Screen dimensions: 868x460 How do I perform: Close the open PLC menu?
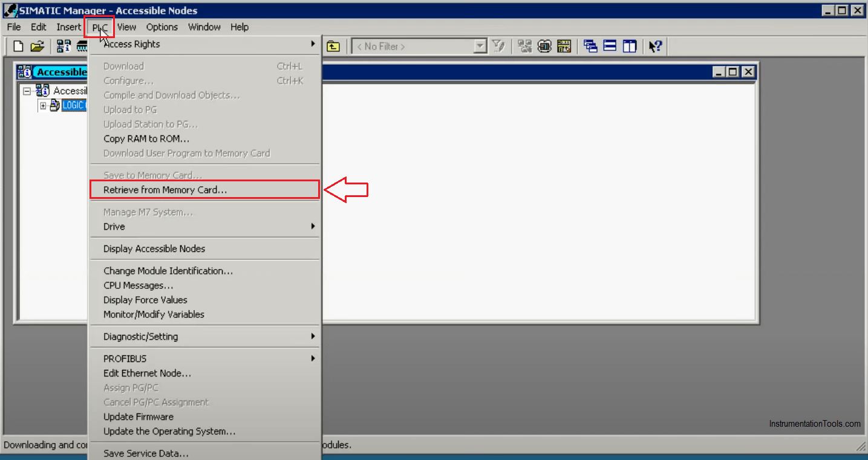tap(100, 27)
